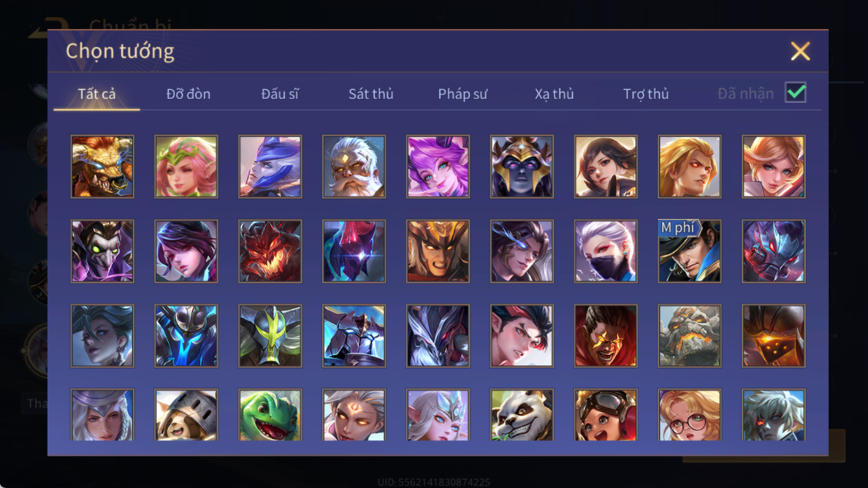Pick the red demon hero portrait
This screenshot has height=488, width=868.
(270, 251)
